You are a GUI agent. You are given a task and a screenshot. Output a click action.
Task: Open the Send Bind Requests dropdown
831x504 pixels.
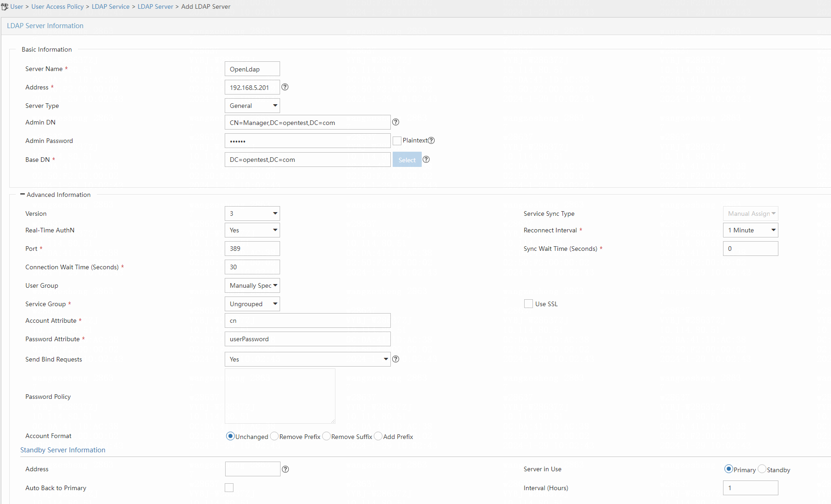[308, 359]
